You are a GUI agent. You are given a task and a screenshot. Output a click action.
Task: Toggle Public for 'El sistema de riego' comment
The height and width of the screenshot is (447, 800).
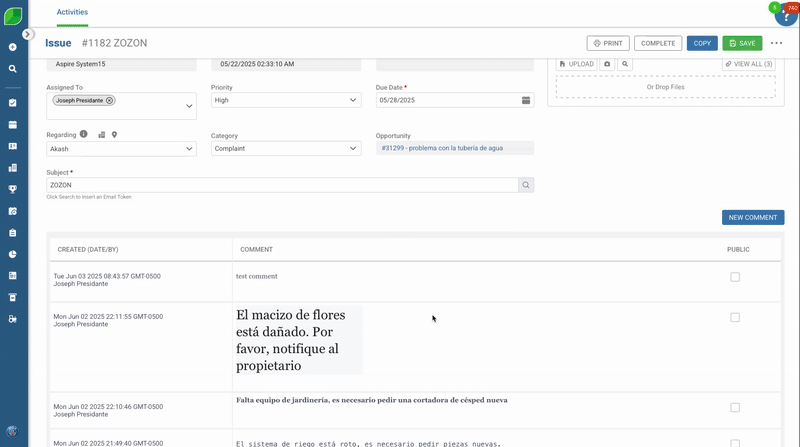coord(735,443)
